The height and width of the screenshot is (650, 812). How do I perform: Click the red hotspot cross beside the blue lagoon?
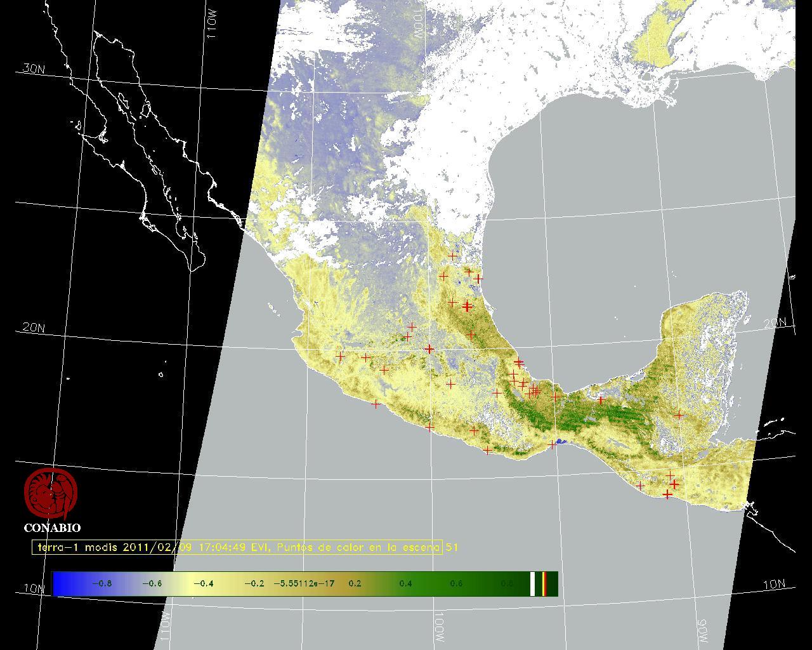pos(552,445)
